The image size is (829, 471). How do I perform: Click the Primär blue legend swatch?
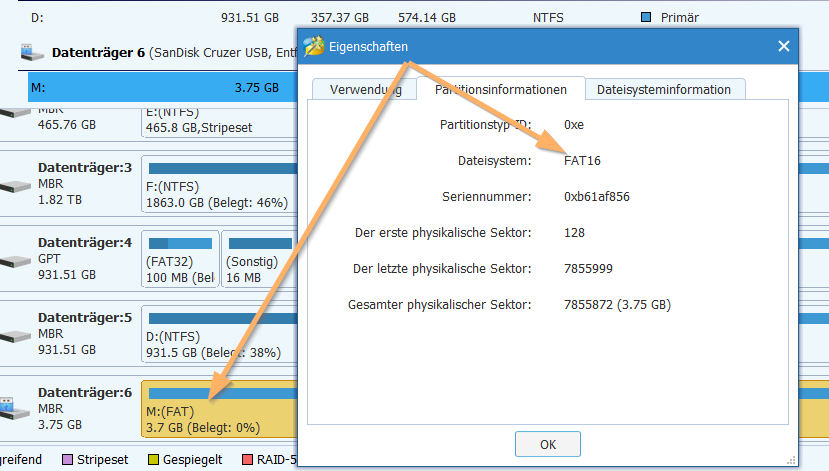(646, 17)
